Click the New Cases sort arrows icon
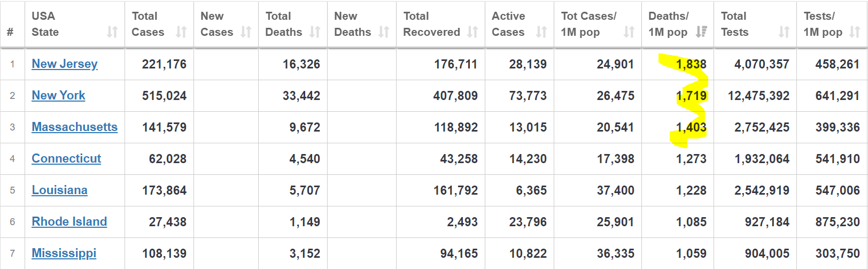The image size is (868, 269). (246, 32)
